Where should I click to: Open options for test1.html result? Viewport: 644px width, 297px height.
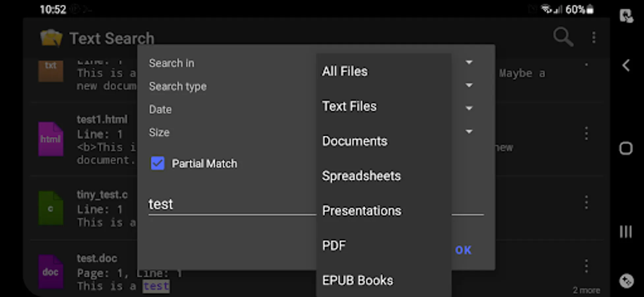pyautogui.click(x=586, y=134)
